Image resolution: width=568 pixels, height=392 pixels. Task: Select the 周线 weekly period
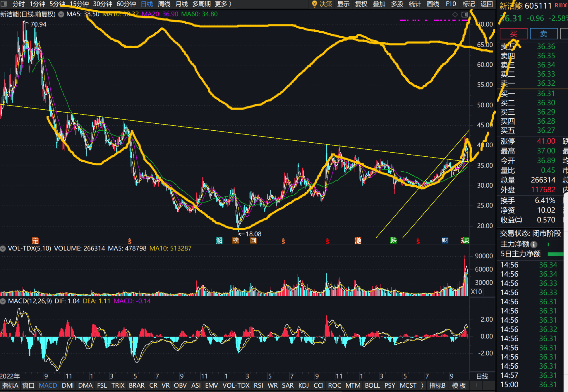point(164,4)
